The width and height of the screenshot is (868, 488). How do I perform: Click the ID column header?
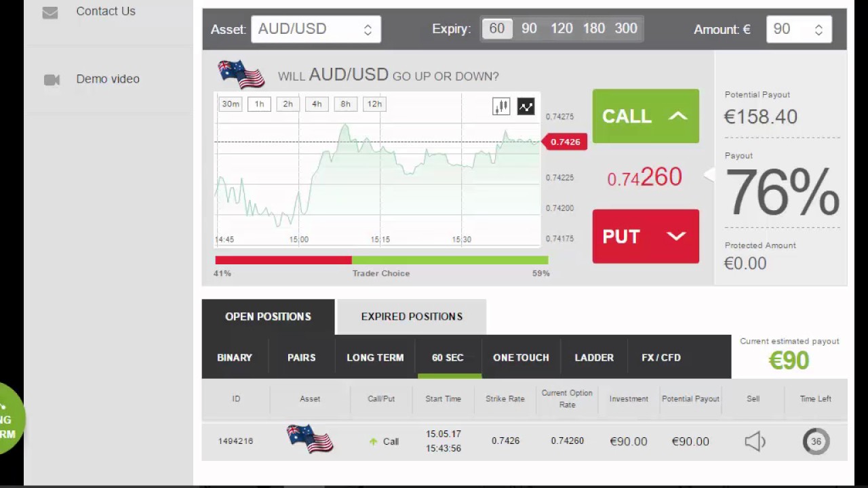click(x=236, y=399)
